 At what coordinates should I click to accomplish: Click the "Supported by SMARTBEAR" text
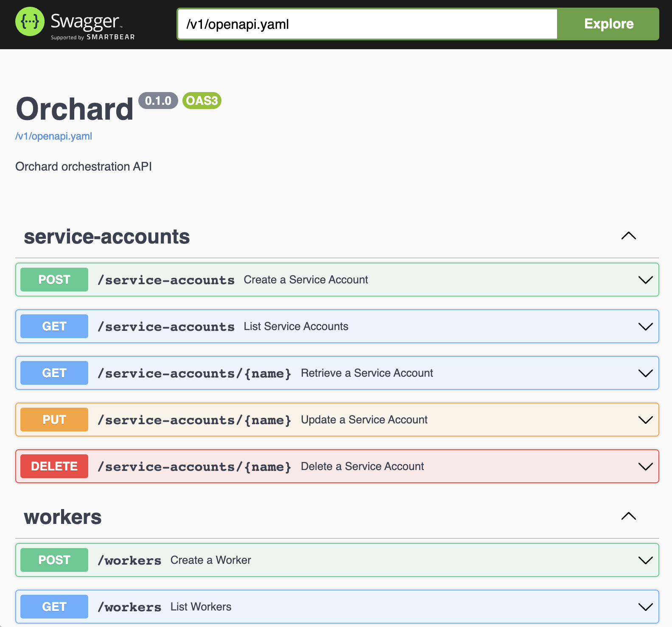93,37
